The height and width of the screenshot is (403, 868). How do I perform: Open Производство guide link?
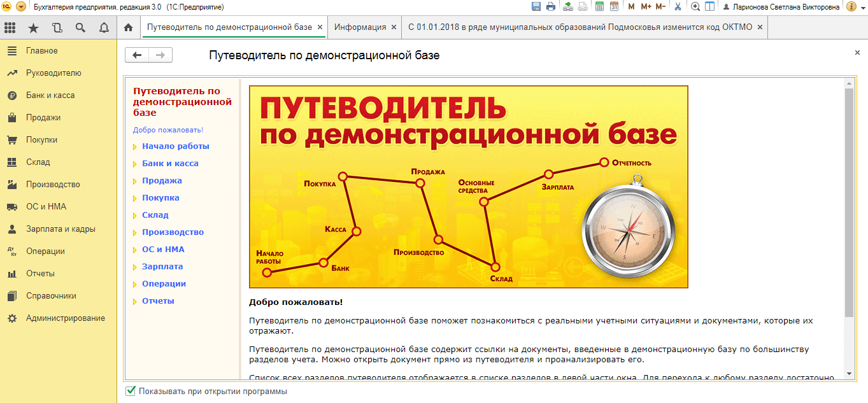tap(173, 232)
